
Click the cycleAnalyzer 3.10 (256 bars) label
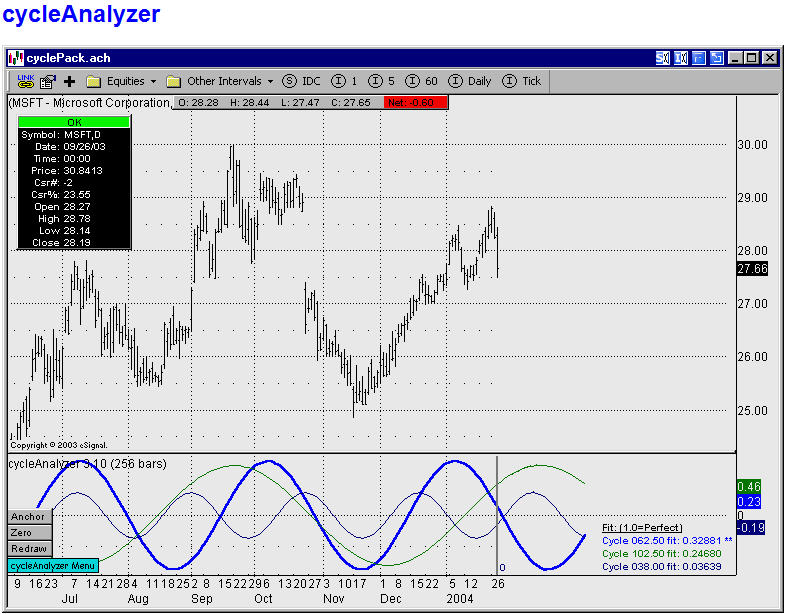click(x=88, y=464)
